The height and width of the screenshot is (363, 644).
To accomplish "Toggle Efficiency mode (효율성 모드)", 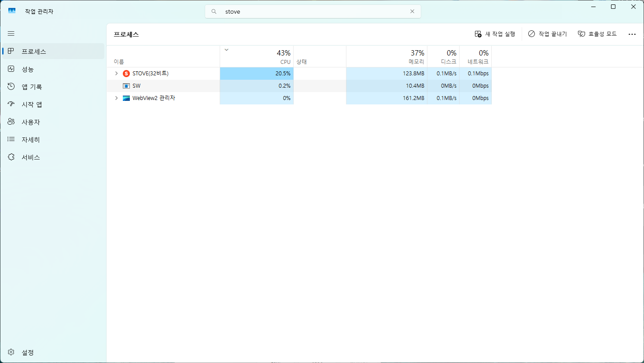I will click(x=597, y=34).
